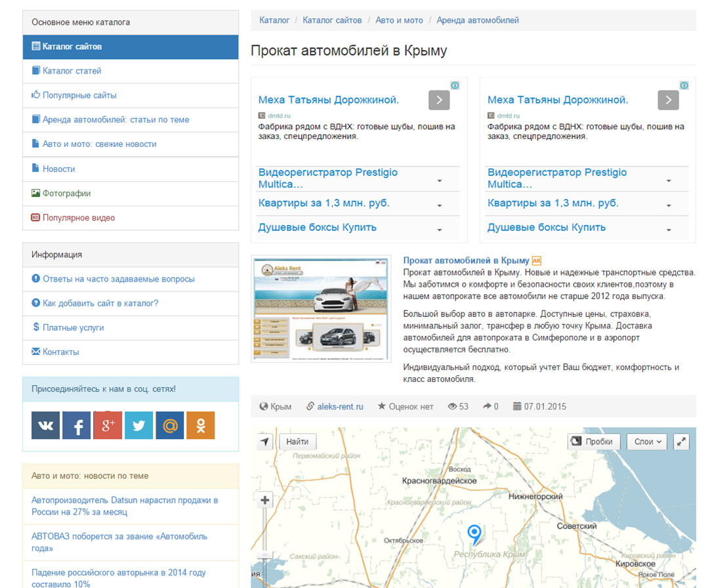Click the Google Plus icon
The height and width of the screenshot is (588, 710).
[x=108, y=426]
